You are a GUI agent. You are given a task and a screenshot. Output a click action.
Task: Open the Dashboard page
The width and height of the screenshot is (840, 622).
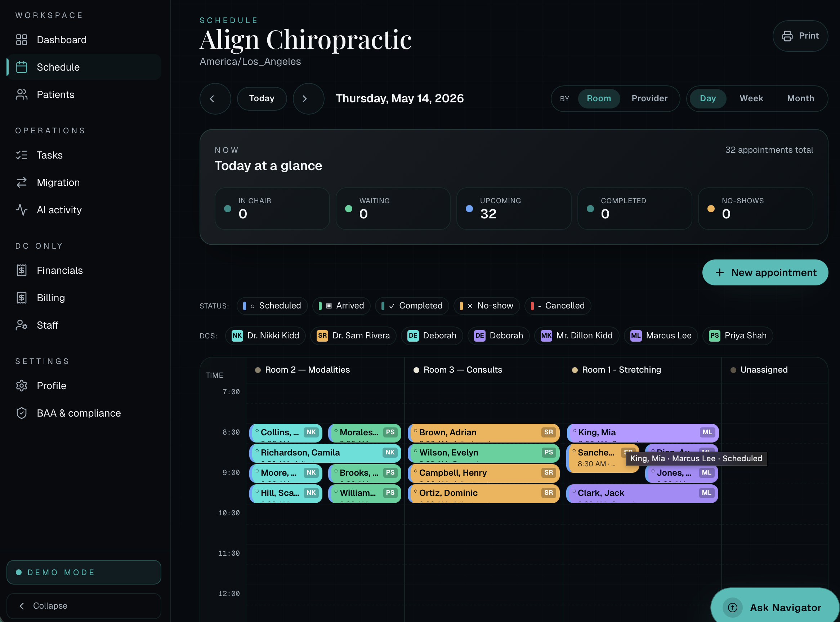84,40
